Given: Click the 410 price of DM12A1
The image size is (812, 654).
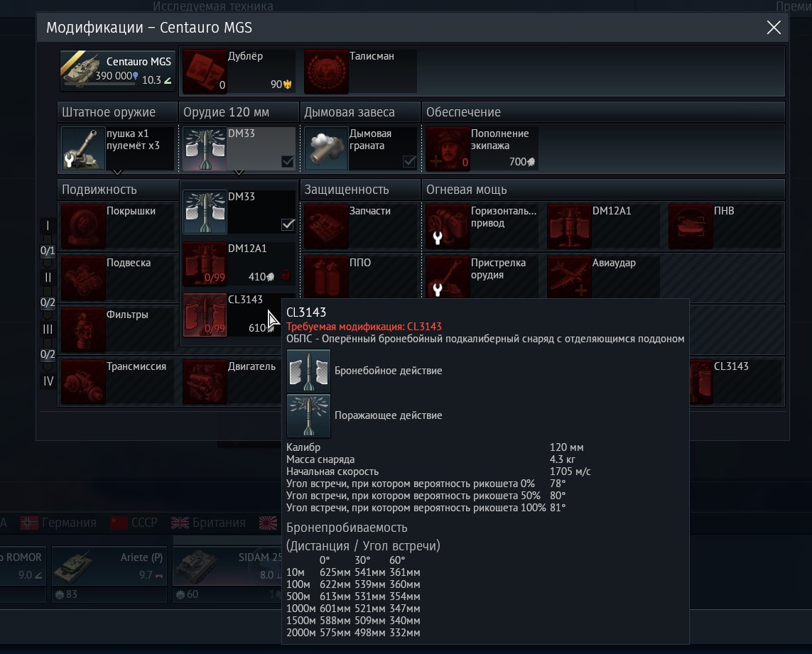Looking at the screenshot, I should pos(261,276).
